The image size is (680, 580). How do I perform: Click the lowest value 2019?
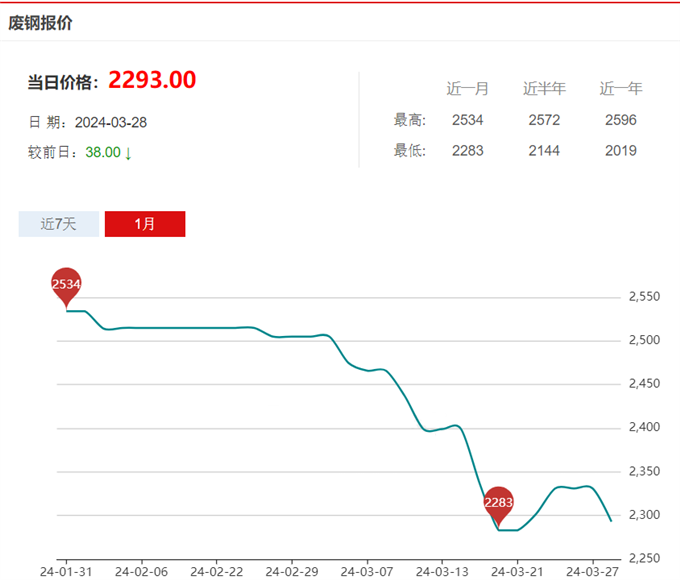coord(621,151)
